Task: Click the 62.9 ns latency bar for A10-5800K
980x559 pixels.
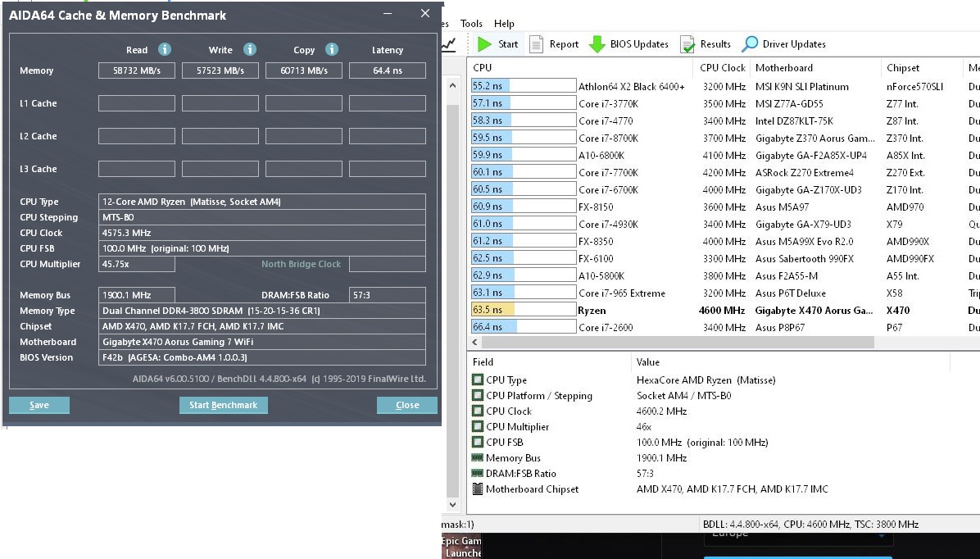Action: coord(523,275)
